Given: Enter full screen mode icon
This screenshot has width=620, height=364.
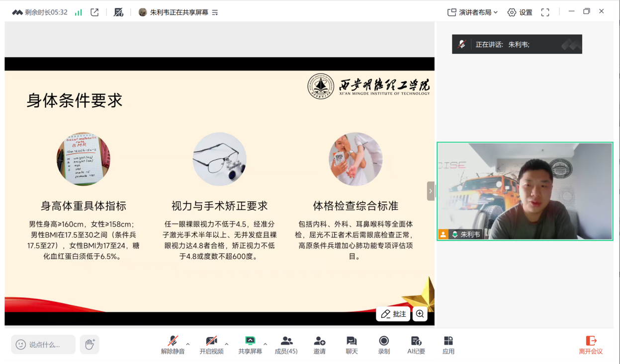Looking at the screenshot, I should pyautogui.click(x=545, y=12).
